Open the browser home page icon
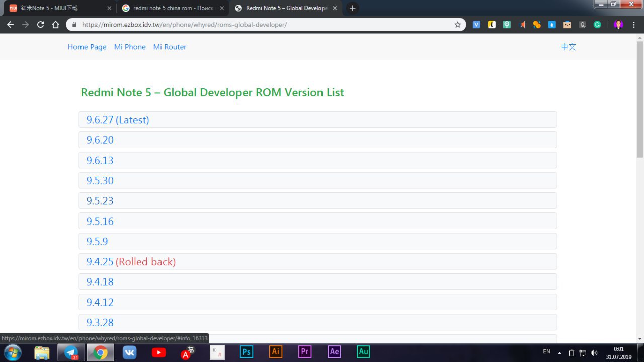644x362 pixels. click(x=56, y=25)
